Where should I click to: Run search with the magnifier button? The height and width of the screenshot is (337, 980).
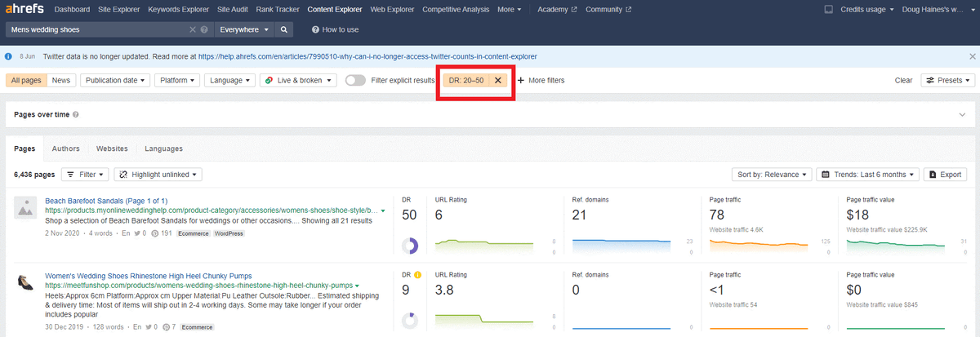point(284,29)
